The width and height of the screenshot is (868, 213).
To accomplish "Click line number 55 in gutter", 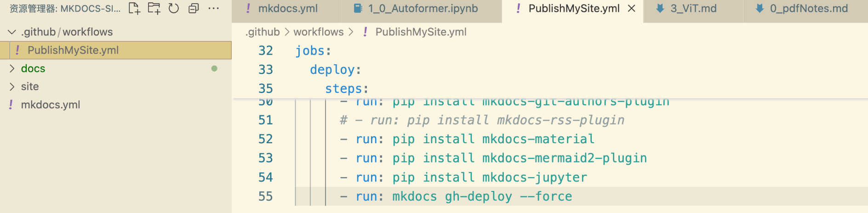I will click(266, 196).
